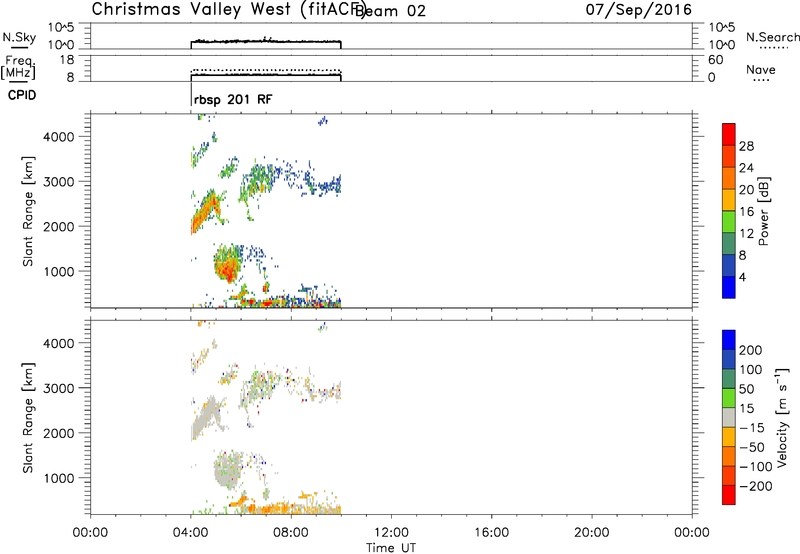Select the date '07/Sep/2016'

638,10
